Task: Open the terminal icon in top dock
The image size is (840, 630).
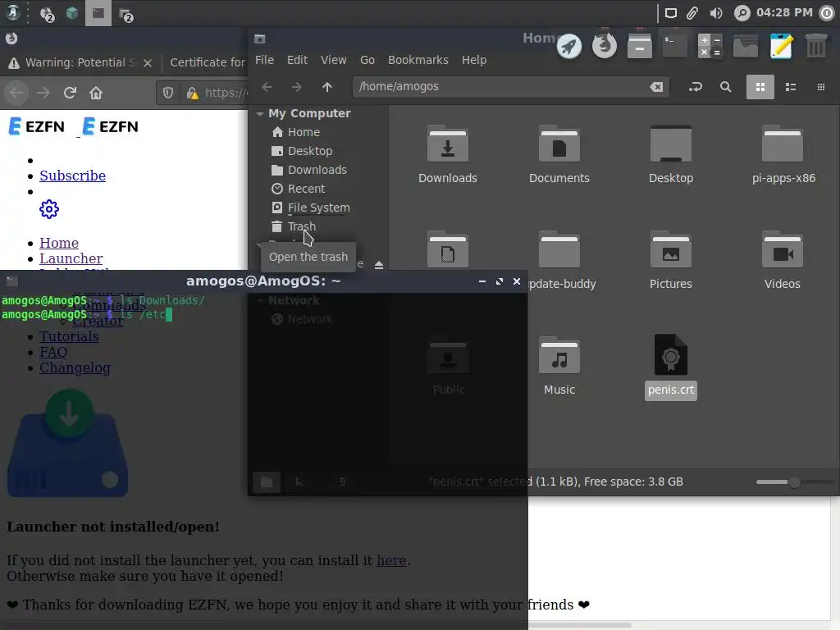Action: pyautogui.click(x=675, y=46)
